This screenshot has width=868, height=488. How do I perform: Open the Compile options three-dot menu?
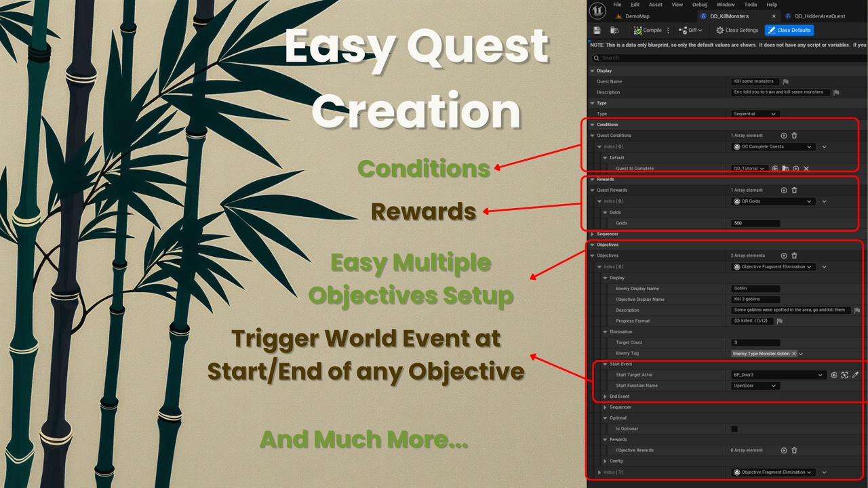[669, 30]
